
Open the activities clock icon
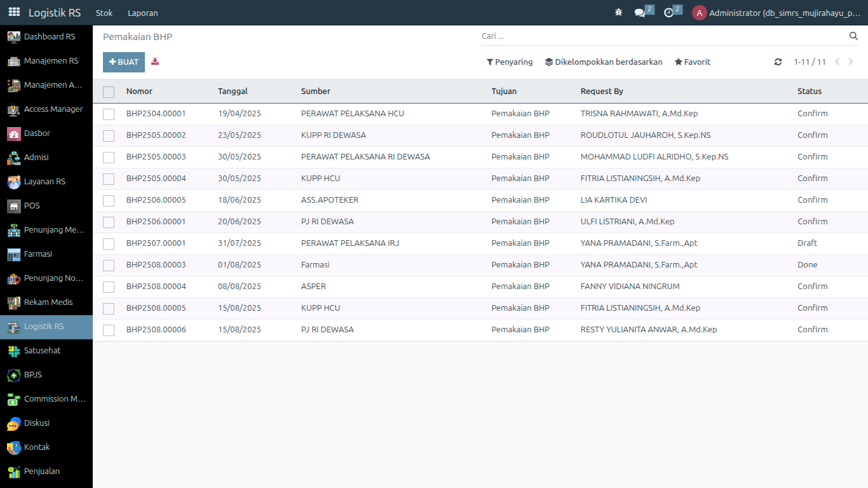coord(668,13)
